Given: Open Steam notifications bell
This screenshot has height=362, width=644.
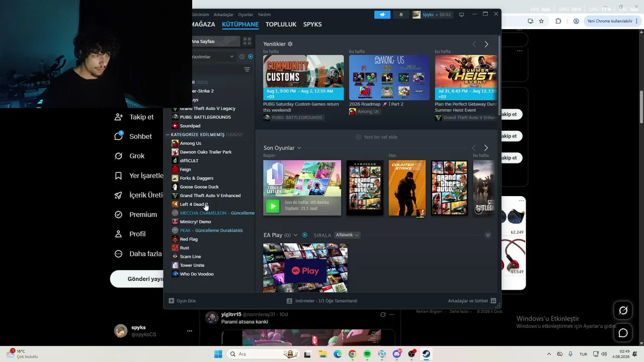Looking at the screenshot, I should point(401,15).
